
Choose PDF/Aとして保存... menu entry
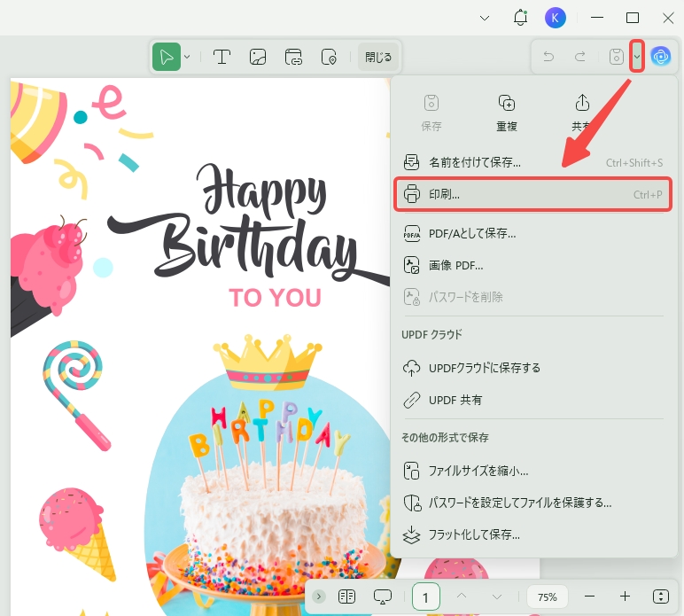point(532,233)
